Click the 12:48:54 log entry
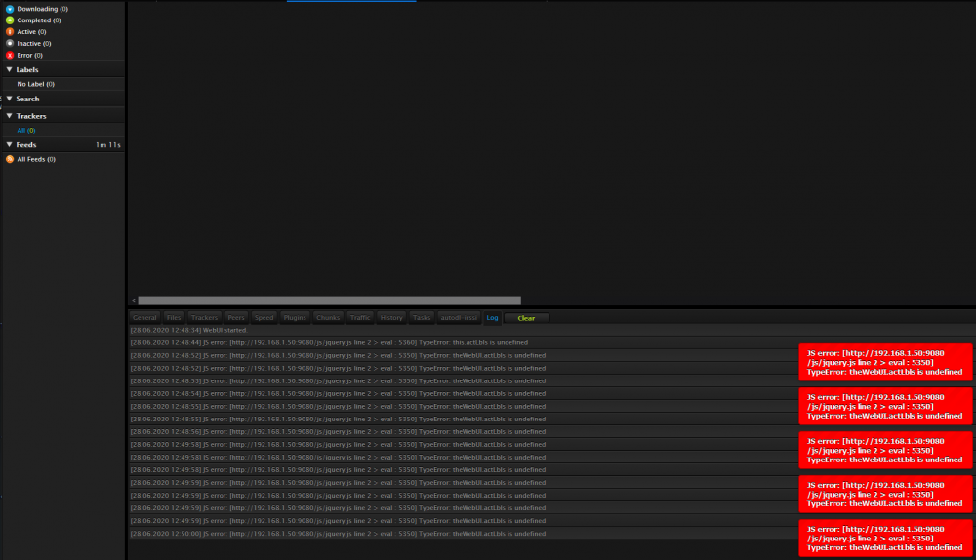 tap(338, 394)
